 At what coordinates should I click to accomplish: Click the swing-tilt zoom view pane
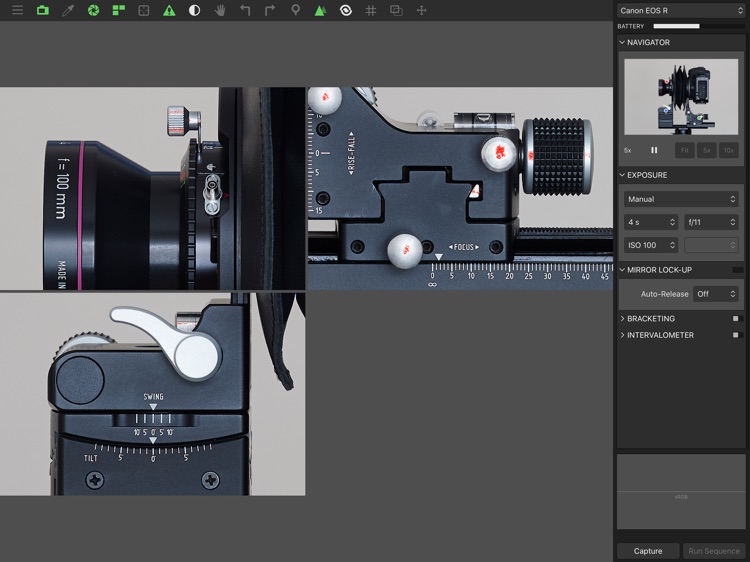point(153,394)
